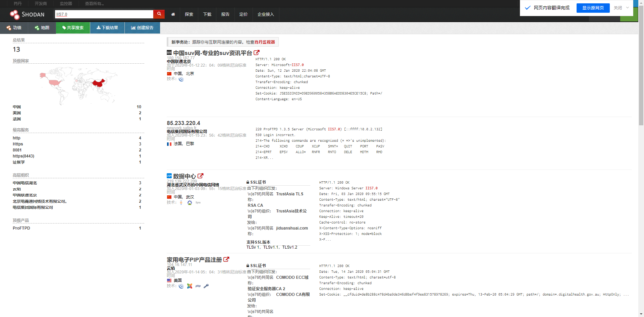
Task: Open external link icon beside 家用电子PIP产品注册
Action: 226,259
